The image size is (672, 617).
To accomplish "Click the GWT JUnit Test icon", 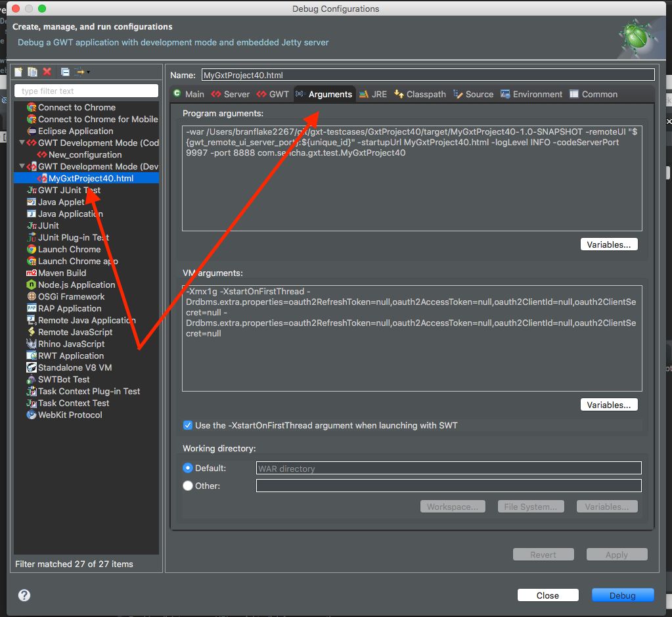I will [x=32, y=191].
